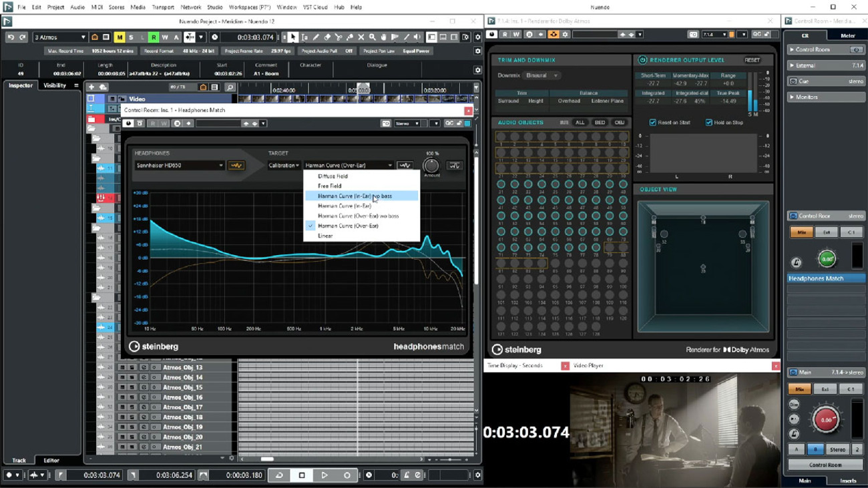Adjust the Amount knob in Headphones Match
This screenshot has width=868, height=488.
(x=431, y=165)
